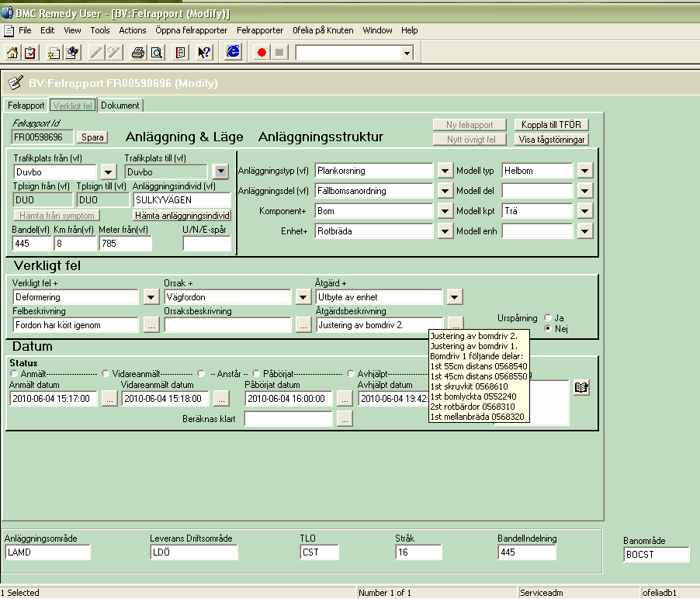Open the Trafikplats till dropdown

(x=221, y=171)
